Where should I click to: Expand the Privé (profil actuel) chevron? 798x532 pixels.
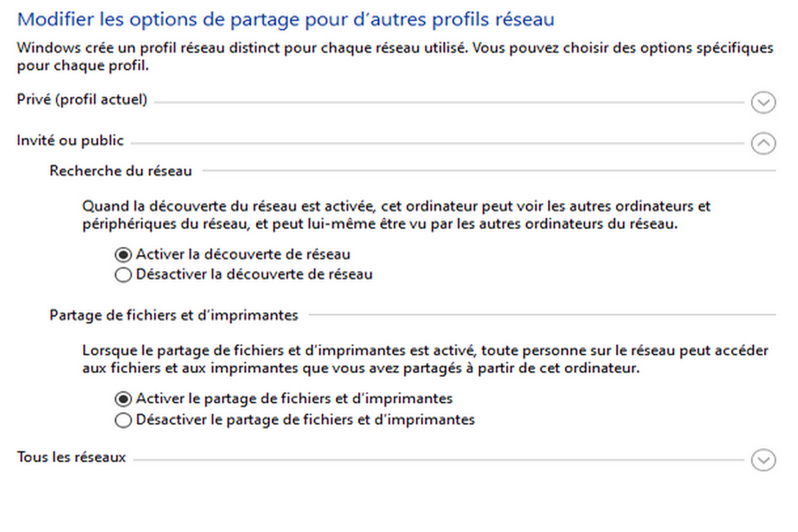click(x=763, y=102)
